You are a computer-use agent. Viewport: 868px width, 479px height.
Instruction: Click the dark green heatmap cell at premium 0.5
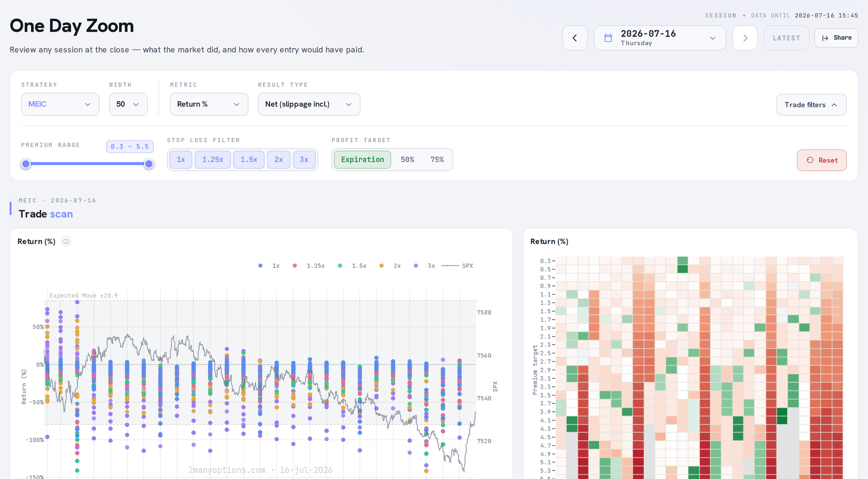tap(683, 269)
